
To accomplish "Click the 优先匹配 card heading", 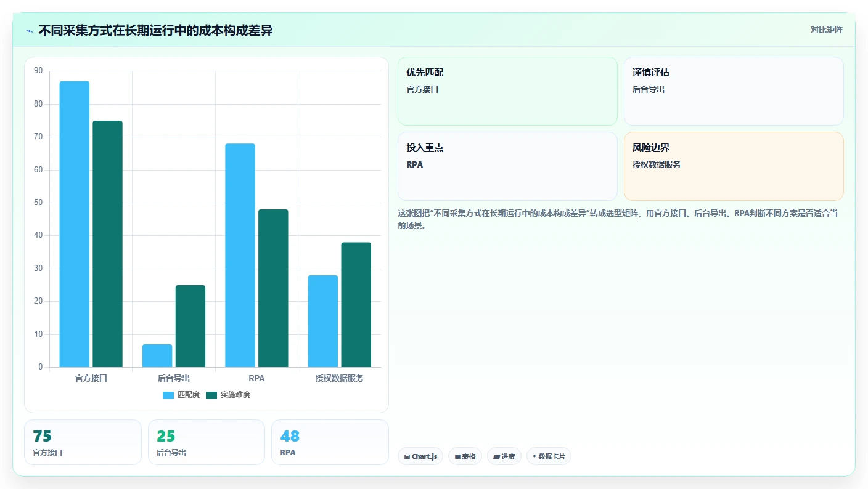I will coord(425,73).
